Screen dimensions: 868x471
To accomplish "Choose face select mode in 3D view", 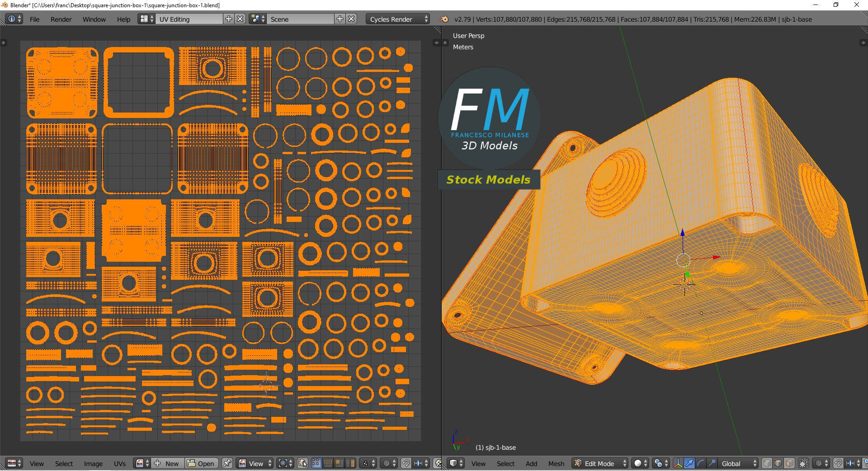I will 789,463.
